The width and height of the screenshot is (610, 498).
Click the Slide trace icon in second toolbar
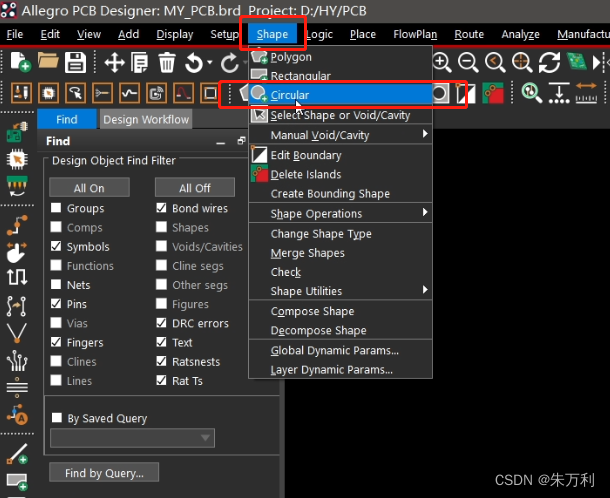tap(129, 93)
